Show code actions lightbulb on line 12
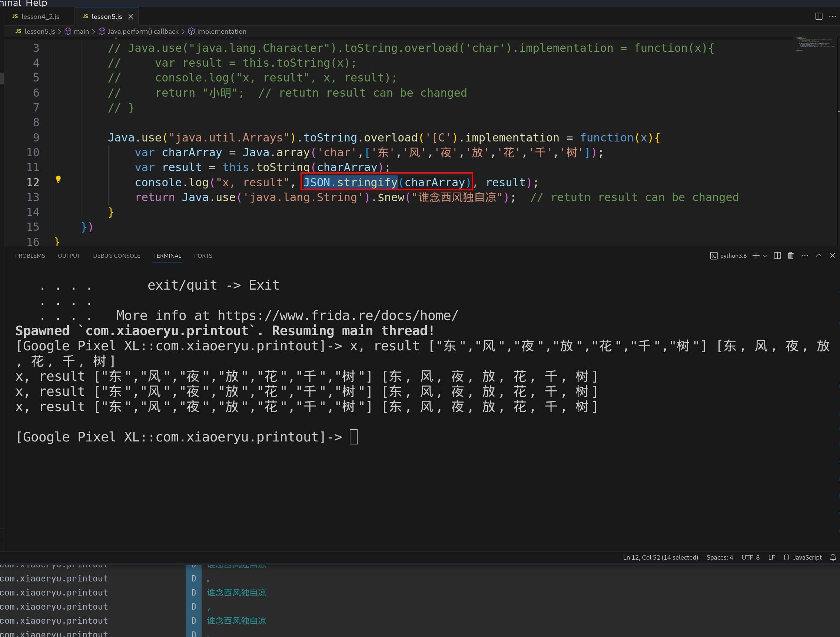The width and height of the screenshot is (840, 637). click(58, 179)
